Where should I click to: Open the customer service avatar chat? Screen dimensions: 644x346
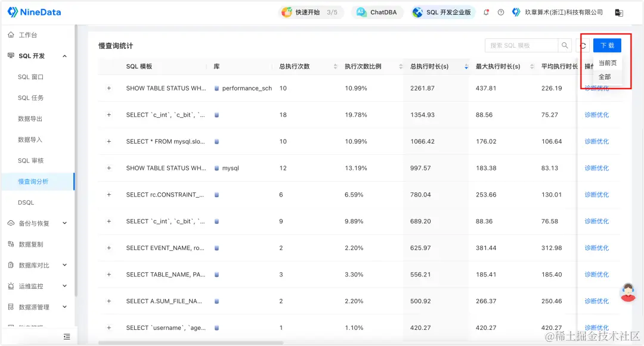pos(628,292)
